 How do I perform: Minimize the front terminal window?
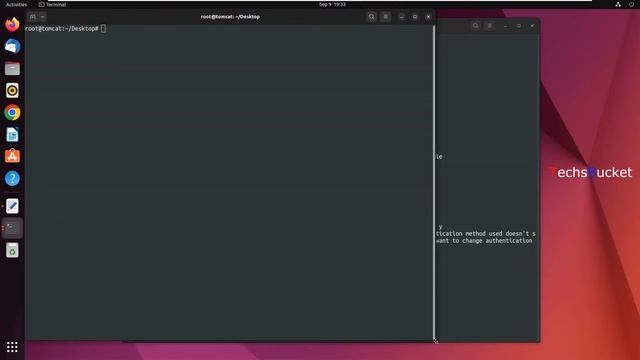pos(402,17)
